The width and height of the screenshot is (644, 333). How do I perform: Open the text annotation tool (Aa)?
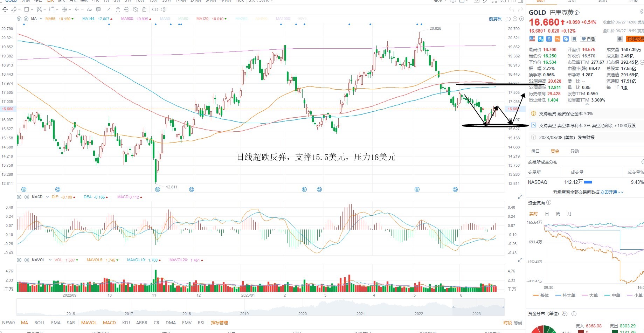point(90,9)
